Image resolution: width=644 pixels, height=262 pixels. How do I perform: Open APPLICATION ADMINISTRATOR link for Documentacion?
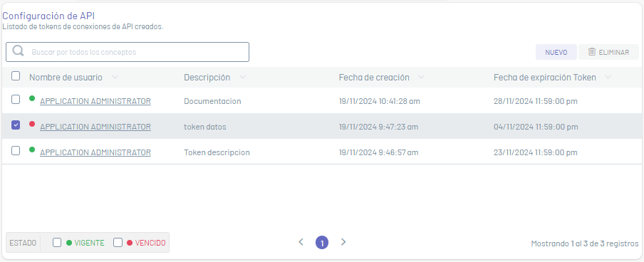click(x=95, y=101)
